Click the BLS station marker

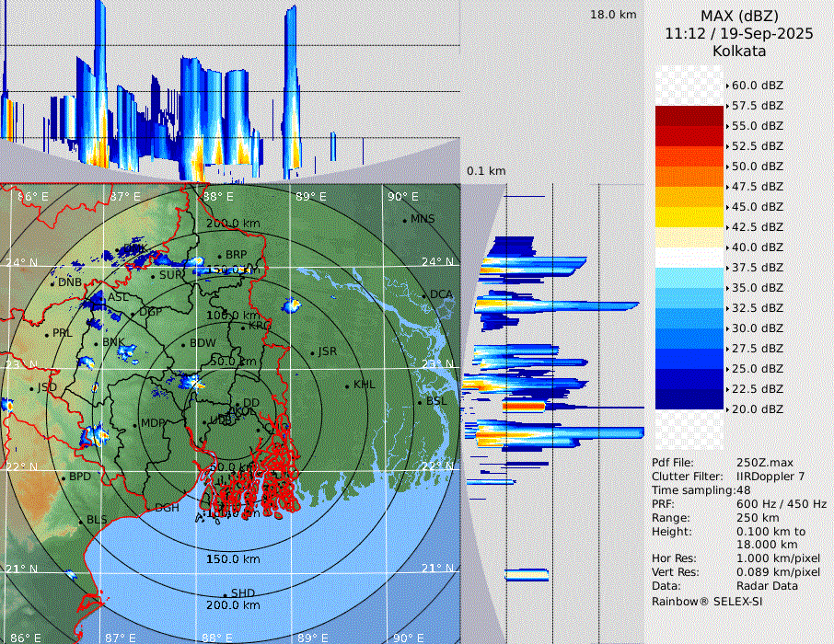pyautogui.click(x=80, y=521)
